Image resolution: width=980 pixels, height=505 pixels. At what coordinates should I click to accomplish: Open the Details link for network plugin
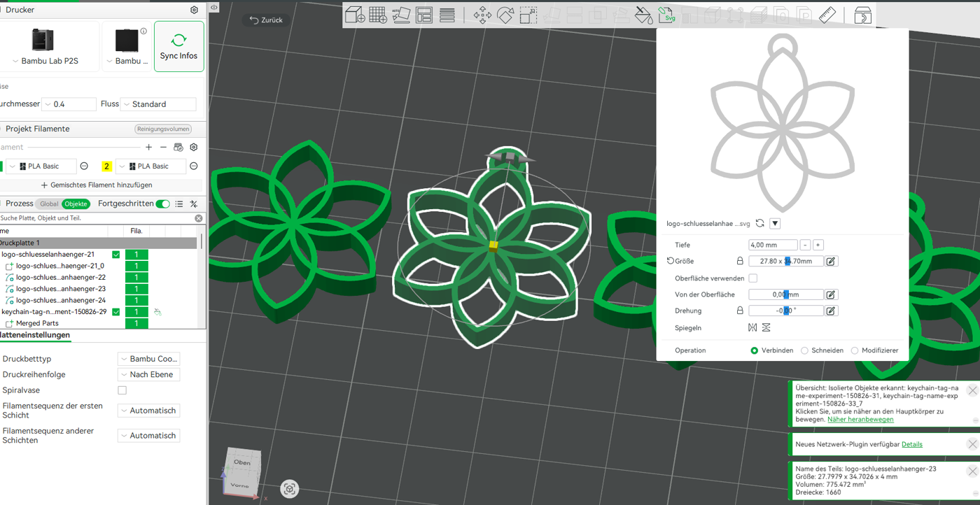[x=911, y=444]
